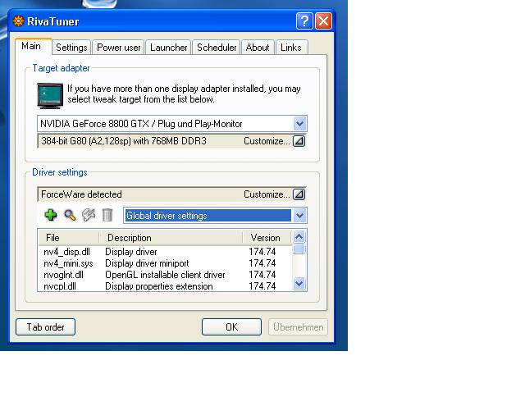Open Customize arrow for 384-bit G80 adapter

pos(299,141)
